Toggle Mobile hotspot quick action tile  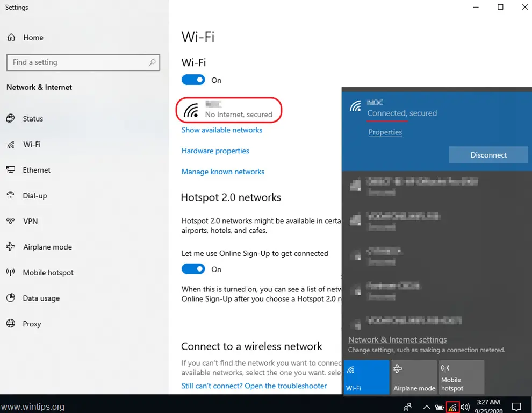(x=462, y=377)
